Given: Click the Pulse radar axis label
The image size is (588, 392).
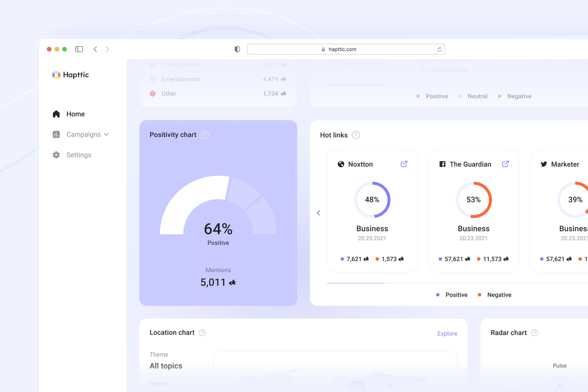Looking at the screenshot, I should coord(560,366).
